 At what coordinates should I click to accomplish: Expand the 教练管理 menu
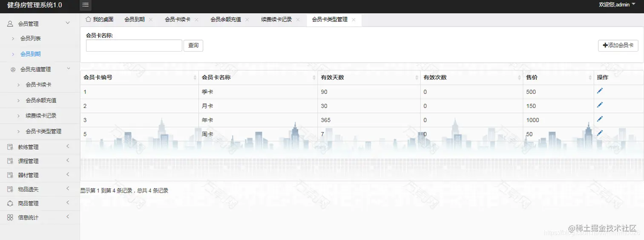(x=68, y=147)
